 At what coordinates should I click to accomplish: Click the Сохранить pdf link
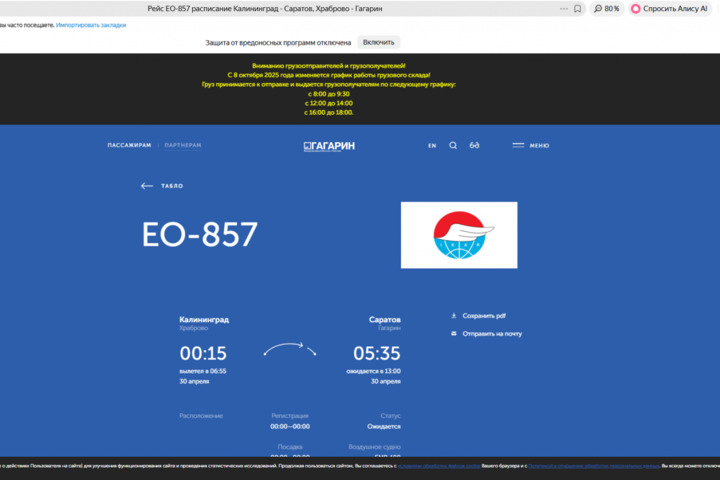[x=484, y=315]
